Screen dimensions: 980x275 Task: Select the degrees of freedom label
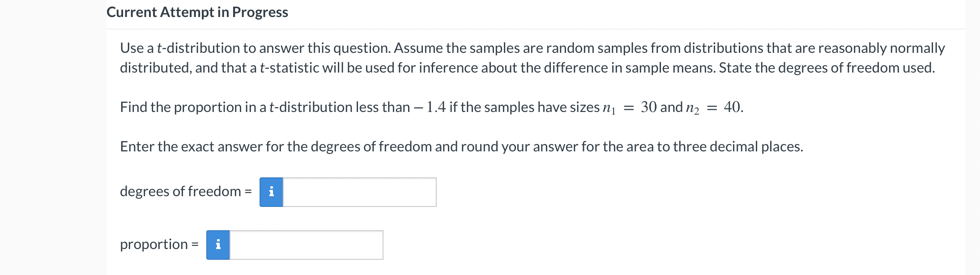181,191
